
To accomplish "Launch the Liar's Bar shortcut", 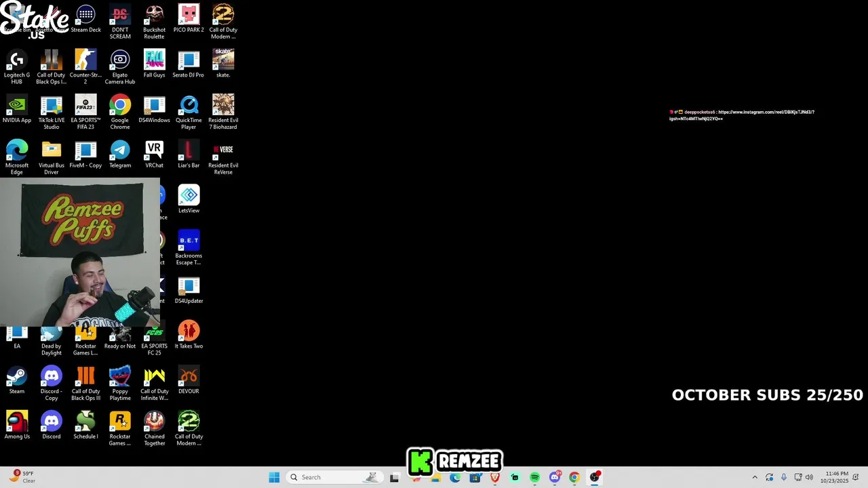I will pos(189,154).
